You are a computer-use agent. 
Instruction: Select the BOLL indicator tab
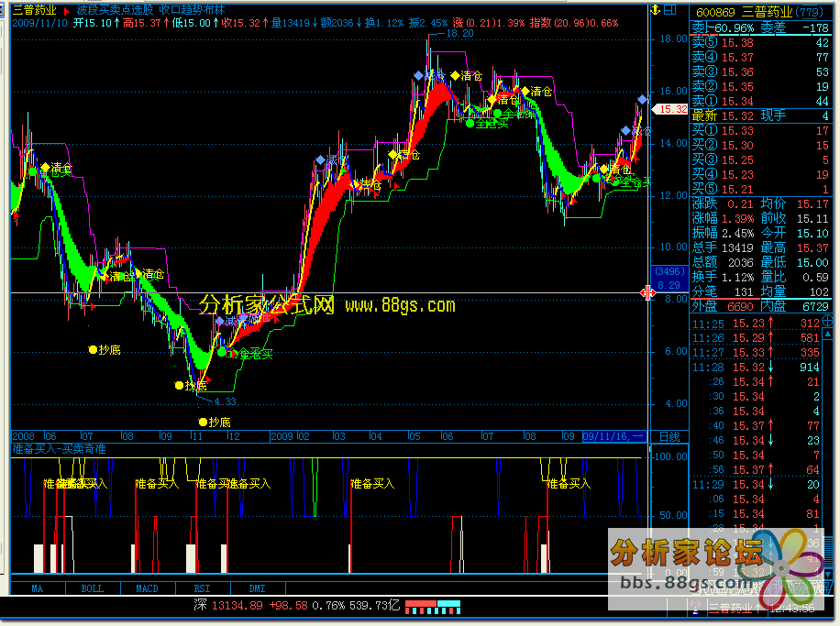[x=93, y=588]
